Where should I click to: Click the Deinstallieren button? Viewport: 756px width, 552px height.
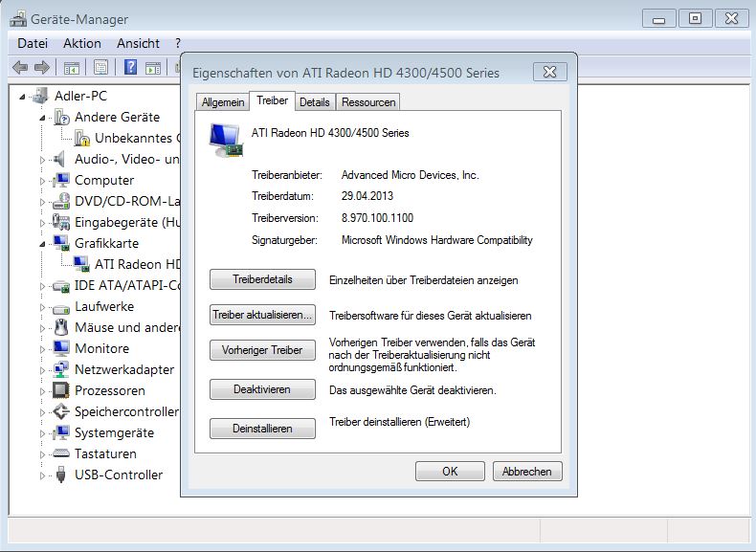pos(262,428)
